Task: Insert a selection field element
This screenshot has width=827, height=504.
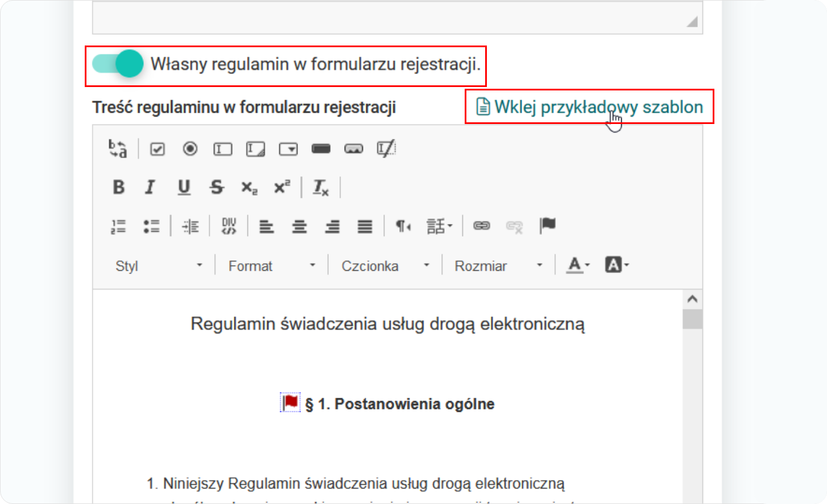Action: [288, 149]
